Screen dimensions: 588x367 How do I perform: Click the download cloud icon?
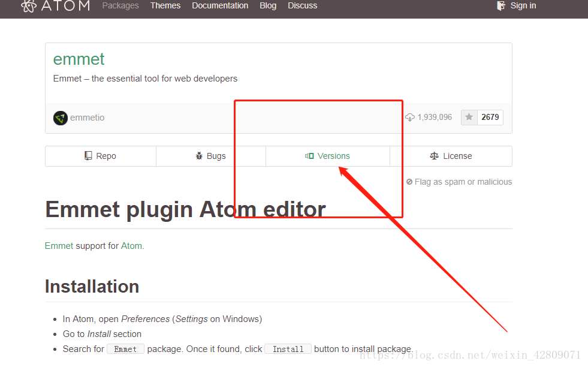pos(410,118)
